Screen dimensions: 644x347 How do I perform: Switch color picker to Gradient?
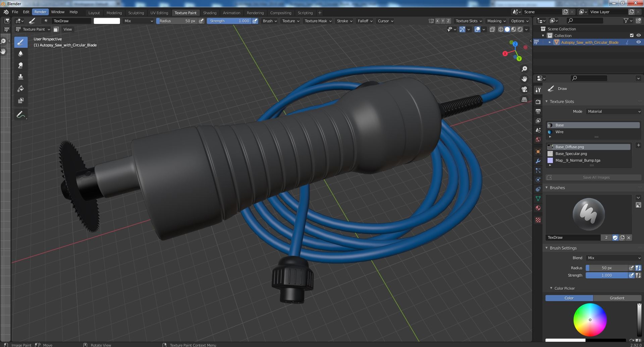tap(617, 298)
